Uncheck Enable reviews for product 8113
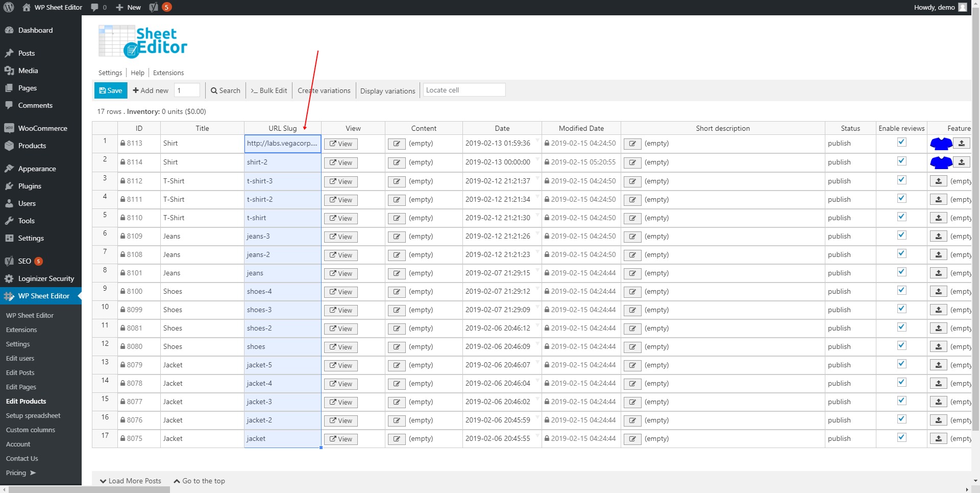This screenshot has height=493, width=980. 901,143
